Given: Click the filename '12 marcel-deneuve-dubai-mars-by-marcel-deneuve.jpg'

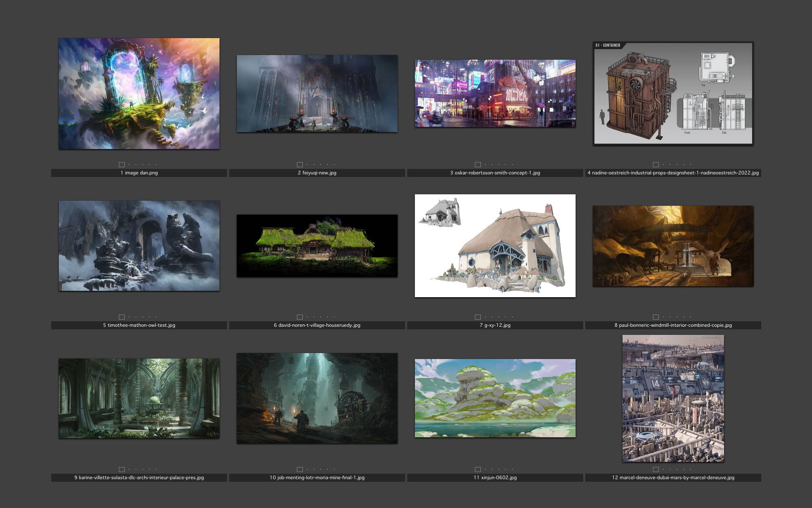Looking at the screenshot, I should pyautogui.click(x=673, y=478).
